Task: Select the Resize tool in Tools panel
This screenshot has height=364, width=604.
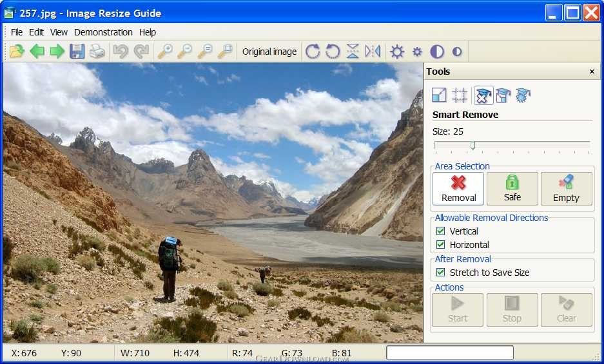Action: click(x=439, y=95)
